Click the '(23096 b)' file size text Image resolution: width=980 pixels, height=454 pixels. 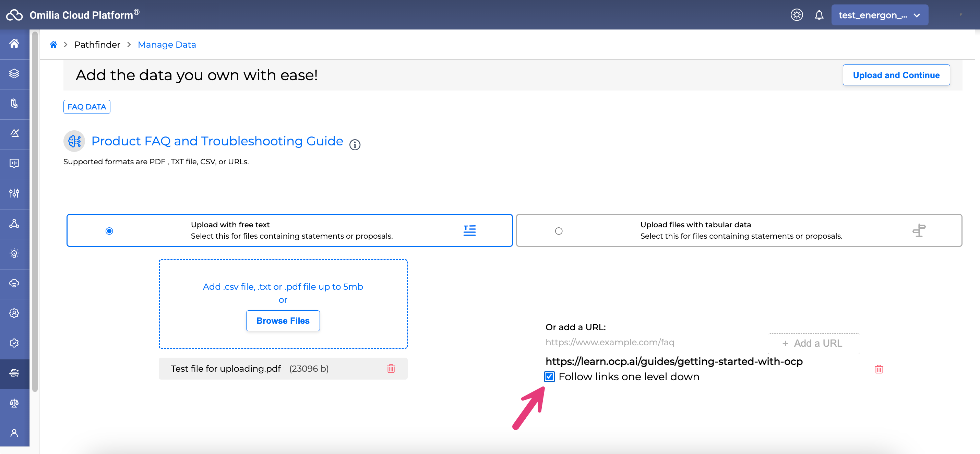coord(309,368)
